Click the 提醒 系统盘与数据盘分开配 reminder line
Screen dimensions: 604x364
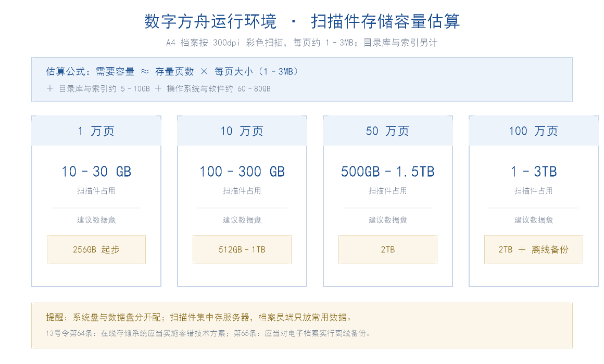pos(199,317)
